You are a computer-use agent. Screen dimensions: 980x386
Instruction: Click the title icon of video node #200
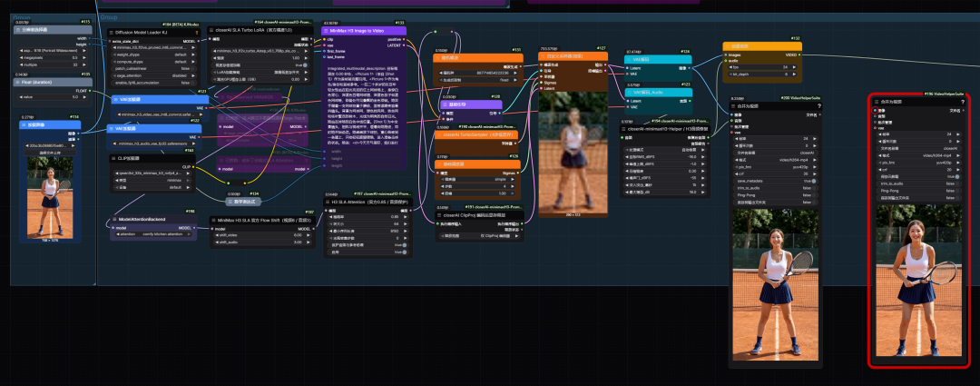(734, 106)
